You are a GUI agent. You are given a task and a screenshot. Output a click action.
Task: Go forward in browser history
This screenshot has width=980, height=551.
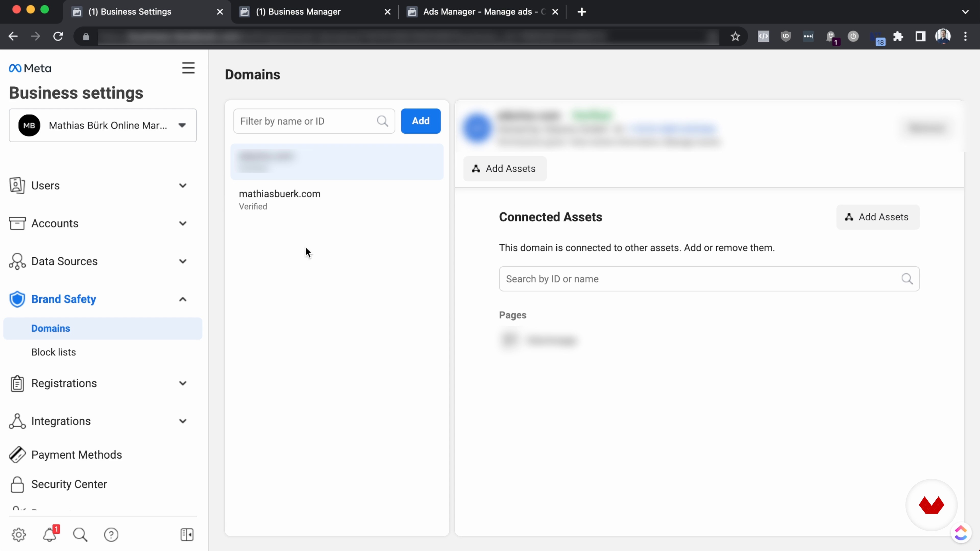point(35,36)
